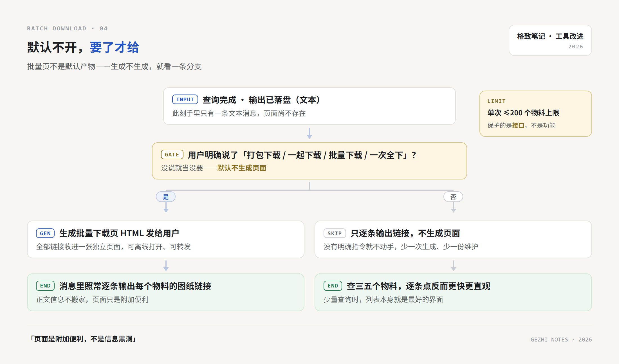Click the right END badge
Screen dimensions: 619x364
[333, 286]
